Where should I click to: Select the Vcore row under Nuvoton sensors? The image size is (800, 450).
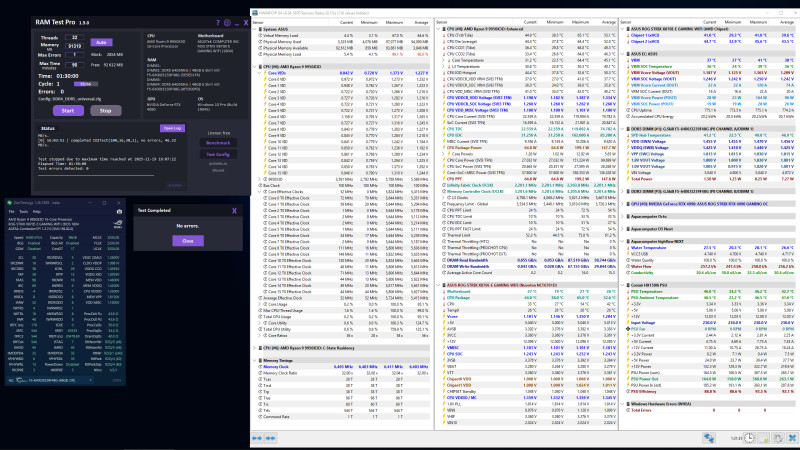pyautogui.click(x=528, y=316)
